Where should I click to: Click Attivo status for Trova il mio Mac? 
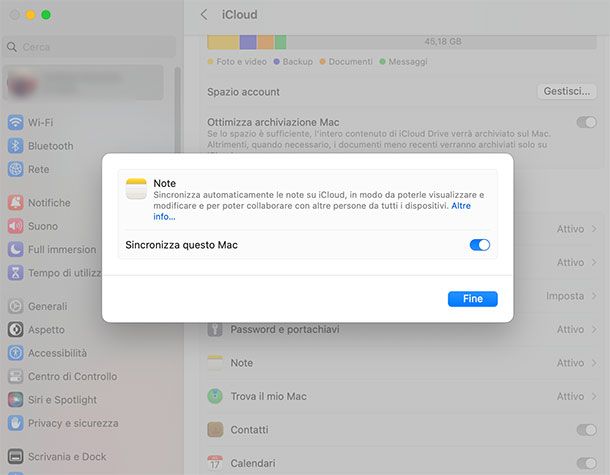point(570,396)
